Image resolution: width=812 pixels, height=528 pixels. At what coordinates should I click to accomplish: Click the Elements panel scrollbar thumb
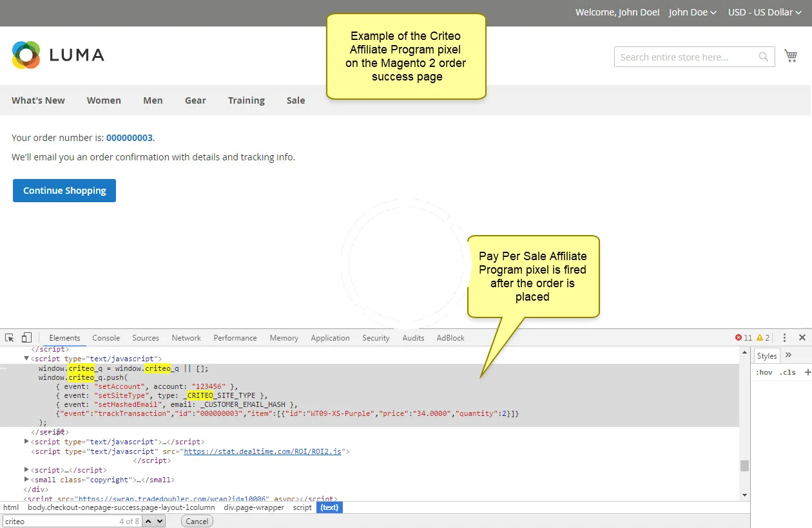(x=744, y=466)
